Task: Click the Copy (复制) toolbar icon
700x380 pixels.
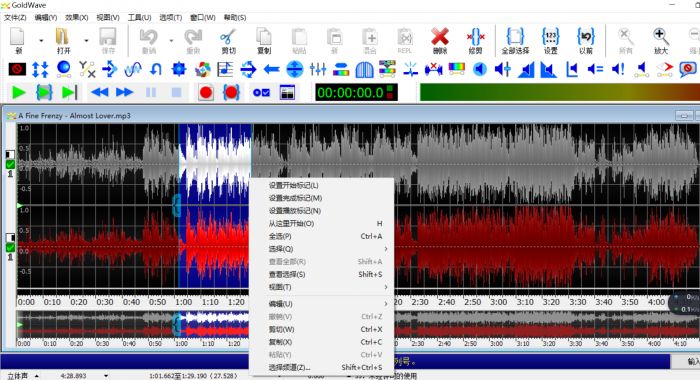Action: click(264, 37)
